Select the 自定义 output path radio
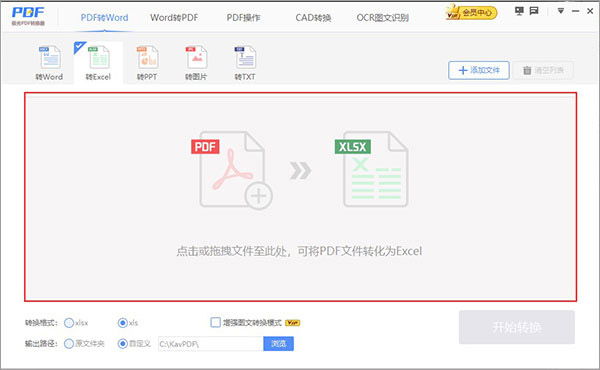 point(122,344)
